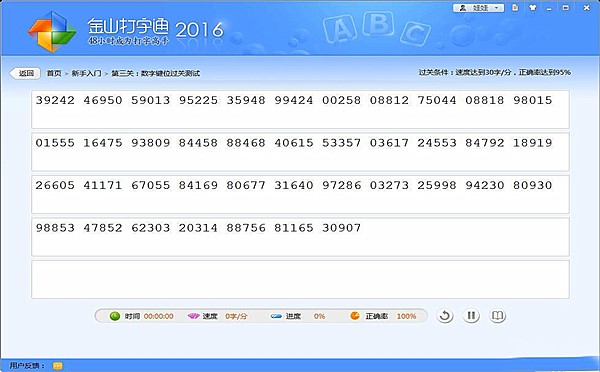This screenshot has width=600, height=372.
Task: Click the 过关条件 pass requirement text
Action: coord(494,72)
